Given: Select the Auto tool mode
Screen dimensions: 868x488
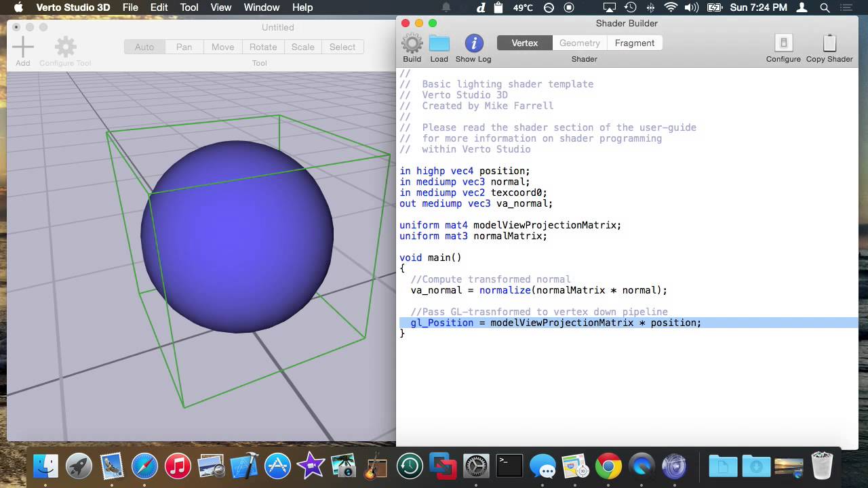Looking at the screenshot, I should [x=144, y=47].
